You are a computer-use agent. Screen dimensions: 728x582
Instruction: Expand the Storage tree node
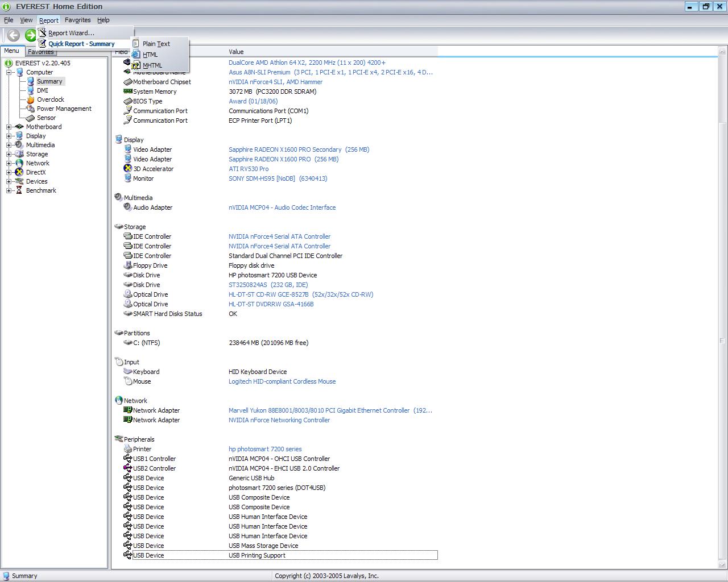click(9, 154)
